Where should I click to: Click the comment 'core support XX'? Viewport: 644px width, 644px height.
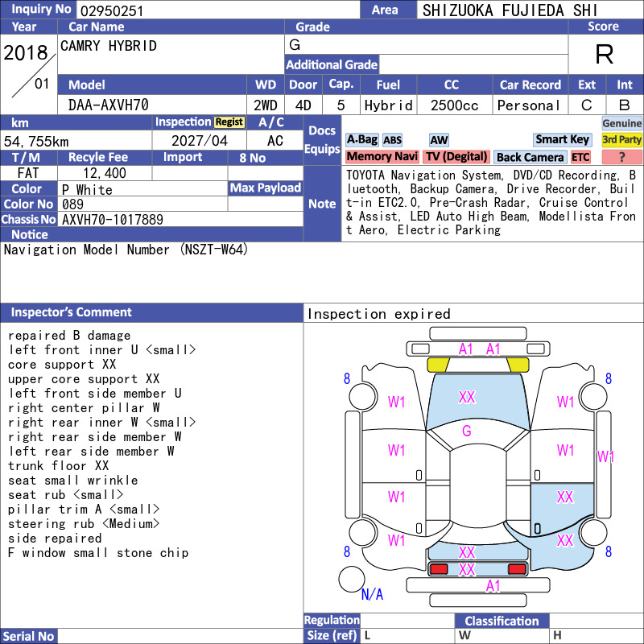coord(62,365)
